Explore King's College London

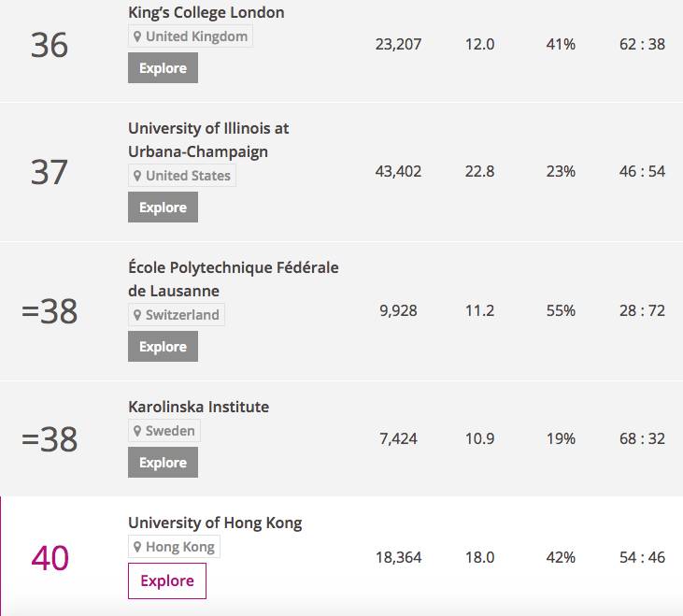(163, 68)
